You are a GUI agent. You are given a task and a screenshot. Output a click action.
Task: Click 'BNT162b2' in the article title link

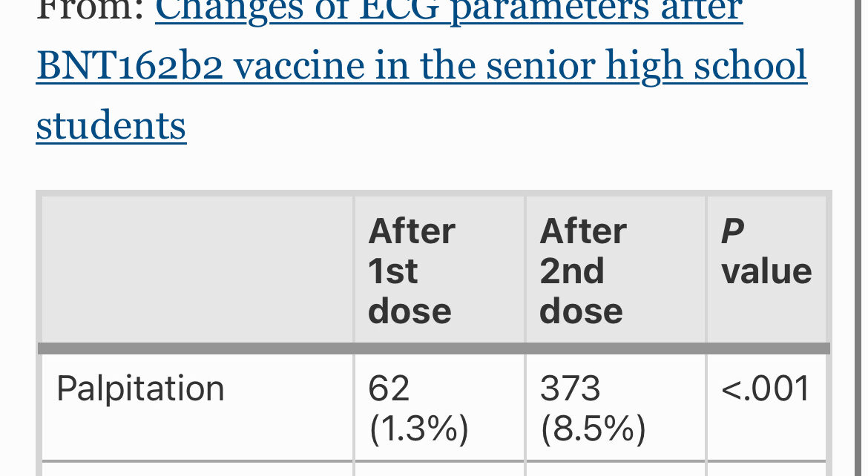(x=130, y=65)
